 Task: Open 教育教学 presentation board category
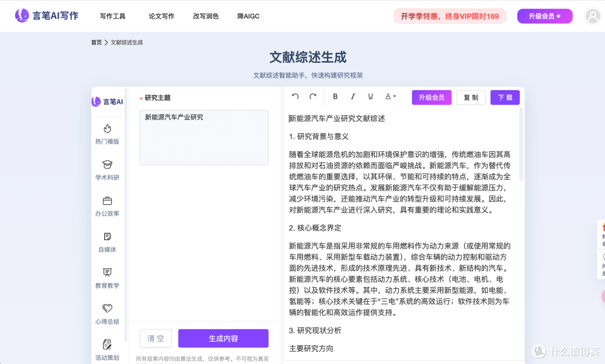(x=107, y=278)
